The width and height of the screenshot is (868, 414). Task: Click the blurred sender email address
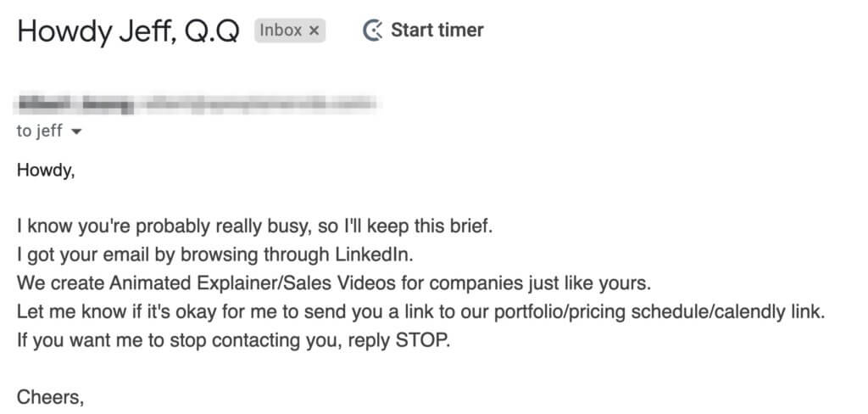259,103
